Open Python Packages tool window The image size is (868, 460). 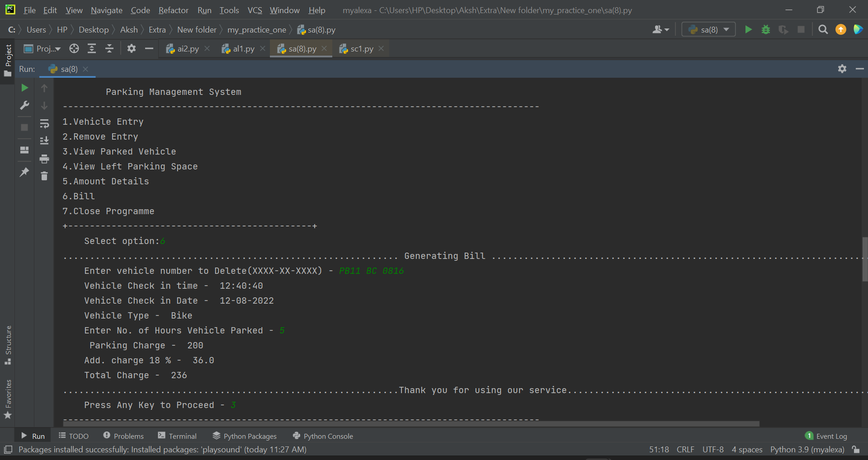pos(245,436)
